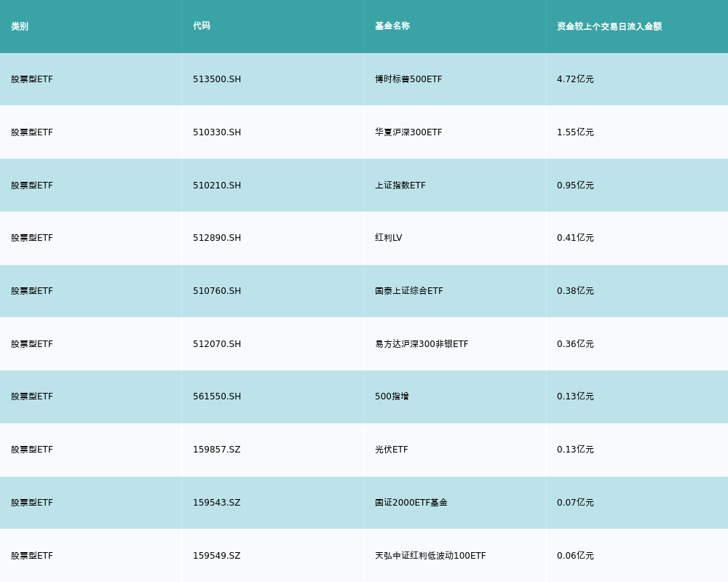The image size is (728, 582).
Task: Click 股票型ETF in the 561550.SH row
Action: click(32, 396)
